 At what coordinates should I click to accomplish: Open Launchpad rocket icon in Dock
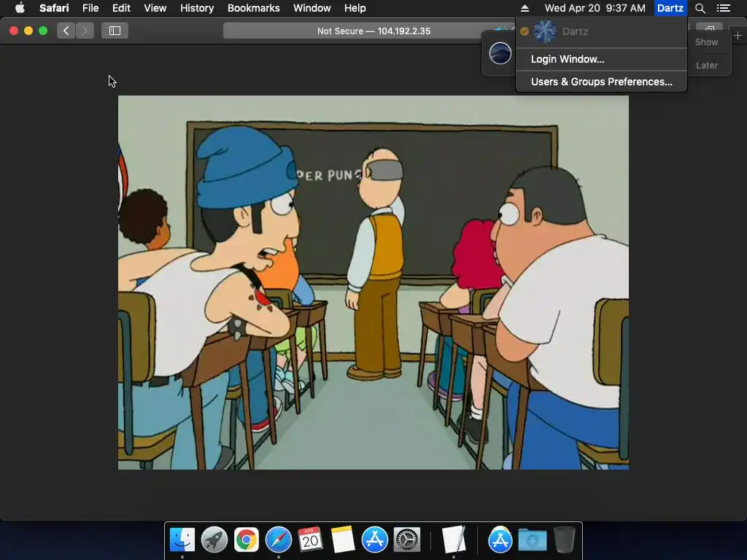[x=214, y=540]
